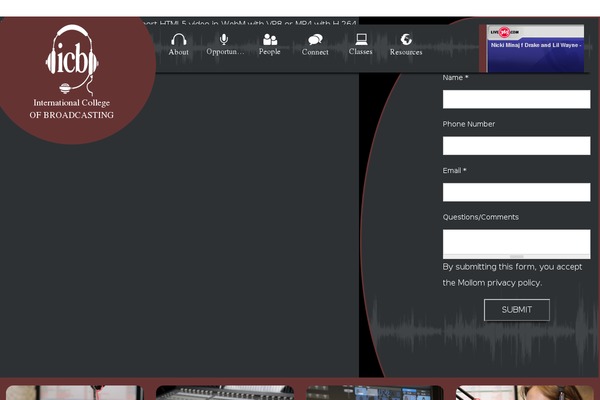The width and height of the screenshot is (600, 400).
Task: Click International College of Broadcasting text
Action: point(72,109)
